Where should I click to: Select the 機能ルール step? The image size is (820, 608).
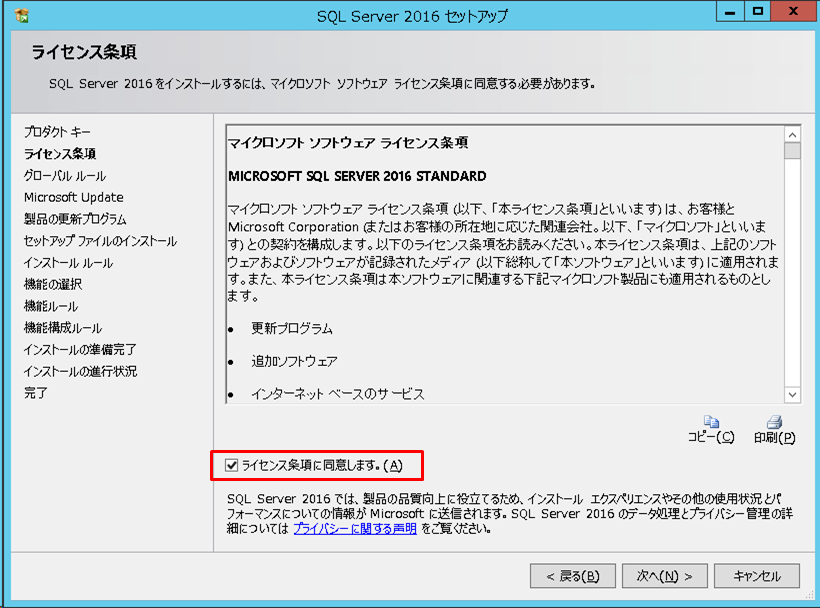51,306
